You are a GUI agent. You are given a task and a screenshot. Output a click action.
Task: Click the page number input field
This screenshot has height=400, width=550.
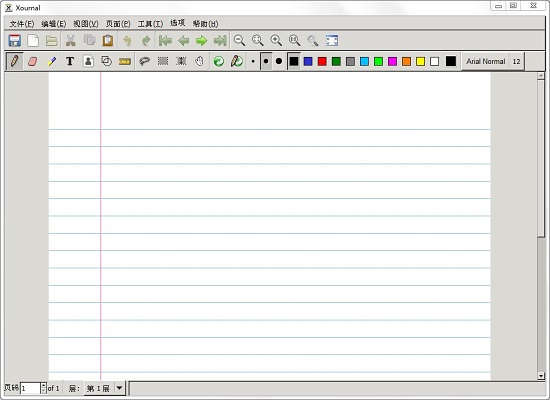point(30,388)
